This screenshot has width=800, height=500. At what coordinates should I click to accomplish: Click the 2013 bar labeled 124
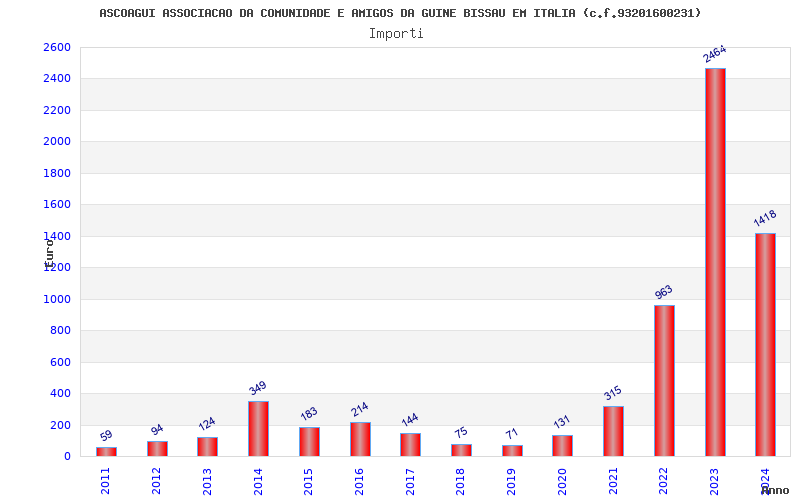click(x=207, y=446)
